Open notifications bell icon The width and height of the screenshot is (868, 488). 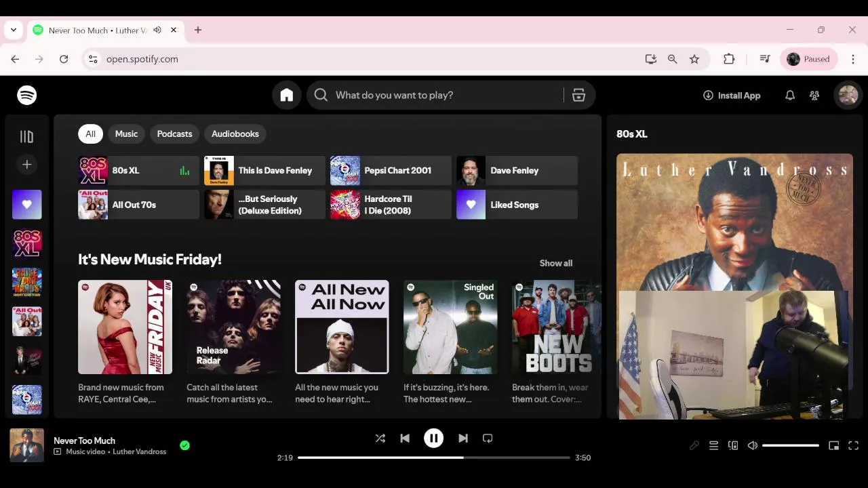[790, 96]
